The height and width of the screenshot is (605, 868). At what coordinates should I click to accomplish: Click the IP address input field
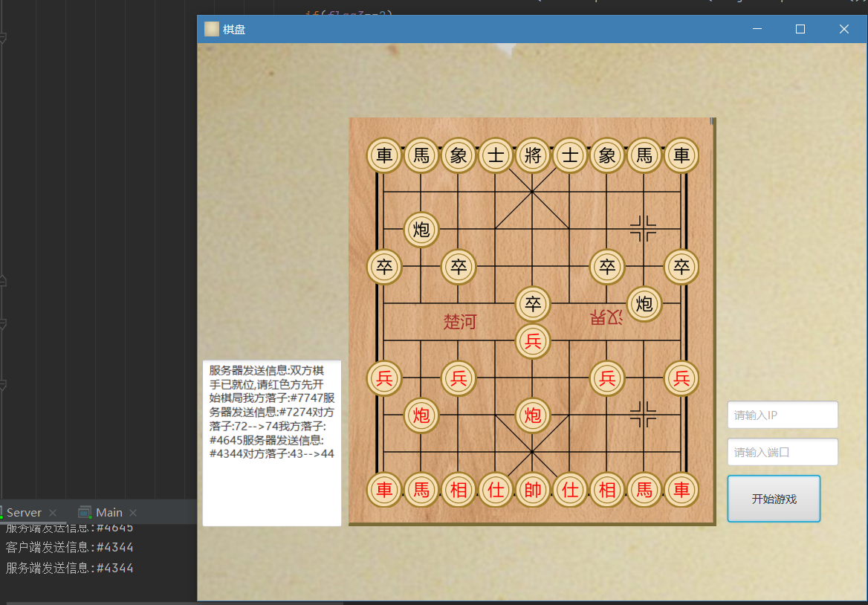coord(782,415)
